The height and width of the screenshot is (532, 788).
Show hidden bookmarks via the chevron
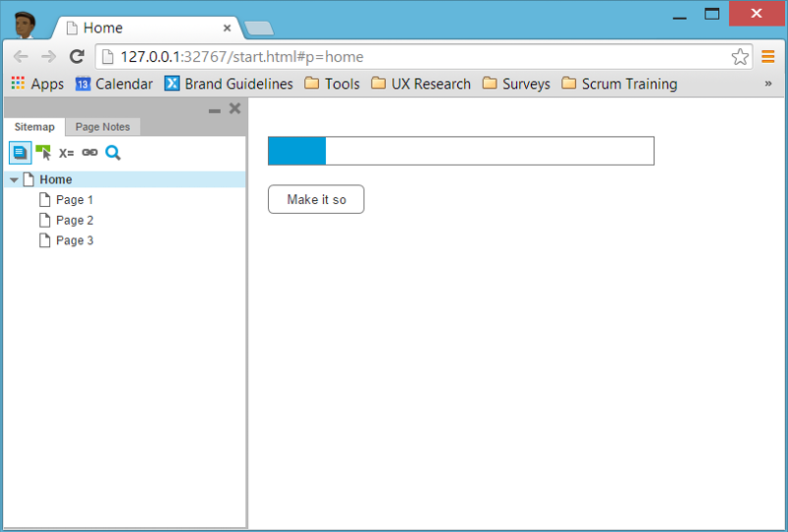tap(768, 84)
